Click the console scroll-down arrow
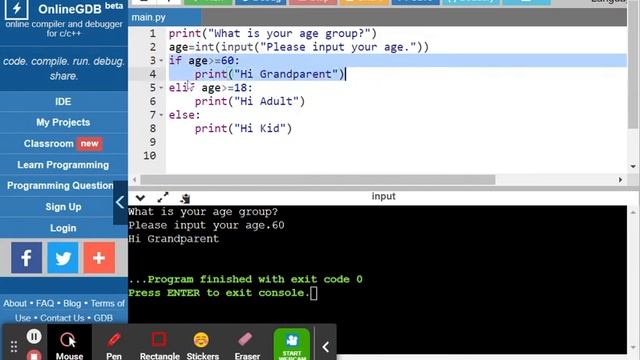640x360 pixels. 633,348
